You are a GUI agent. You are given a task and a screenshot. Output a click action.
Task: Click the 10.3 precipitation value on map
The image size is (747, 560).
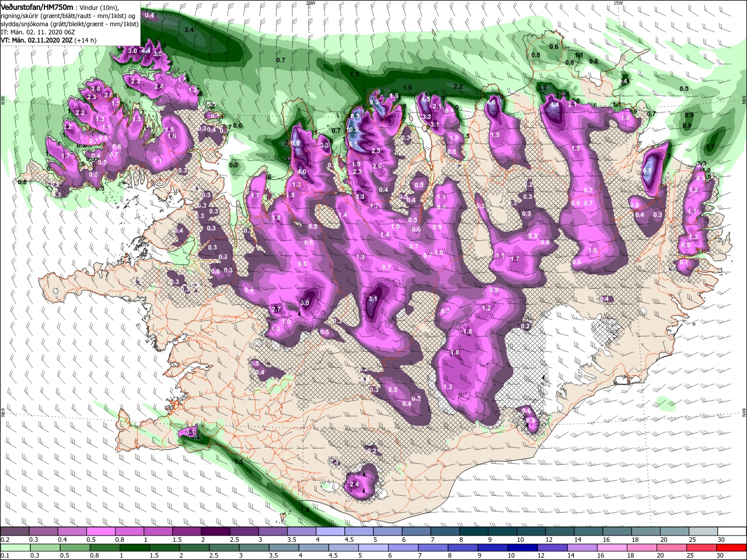(352, 129)
